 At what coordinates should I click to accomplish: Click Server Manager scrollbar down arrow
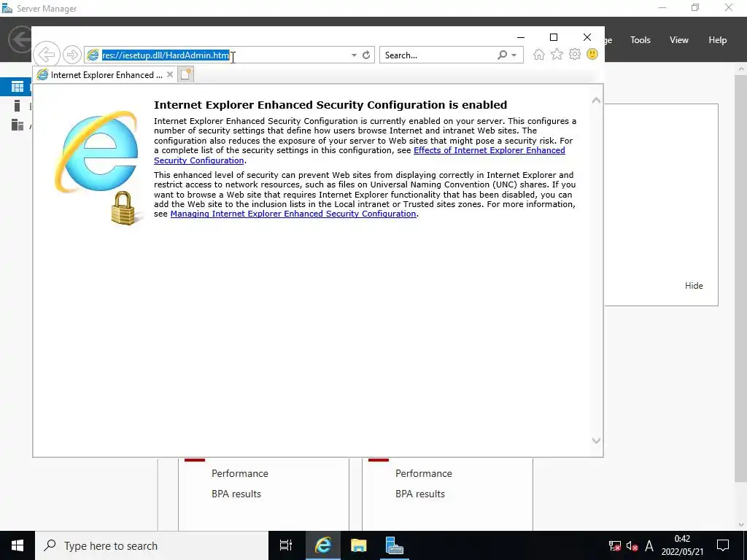pyautogui.click(x=741, y=525)
